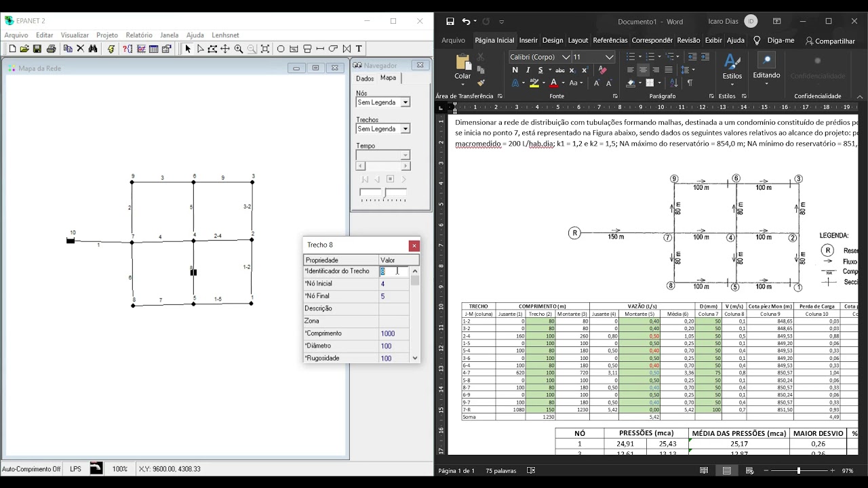Switch to the Referências ribbon tab
The image size is (868, 488).
coord(610,40)
